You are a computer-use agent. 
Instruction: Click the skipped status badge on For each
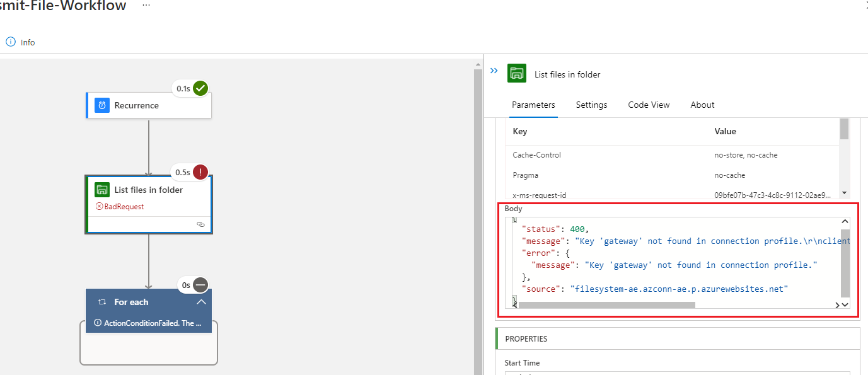200,285
